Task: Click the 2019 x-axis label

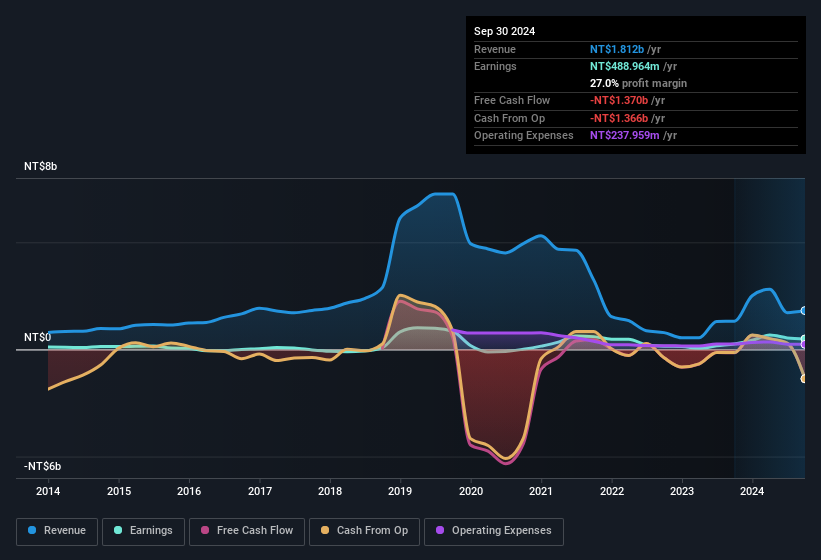Action: click(400, 491)
